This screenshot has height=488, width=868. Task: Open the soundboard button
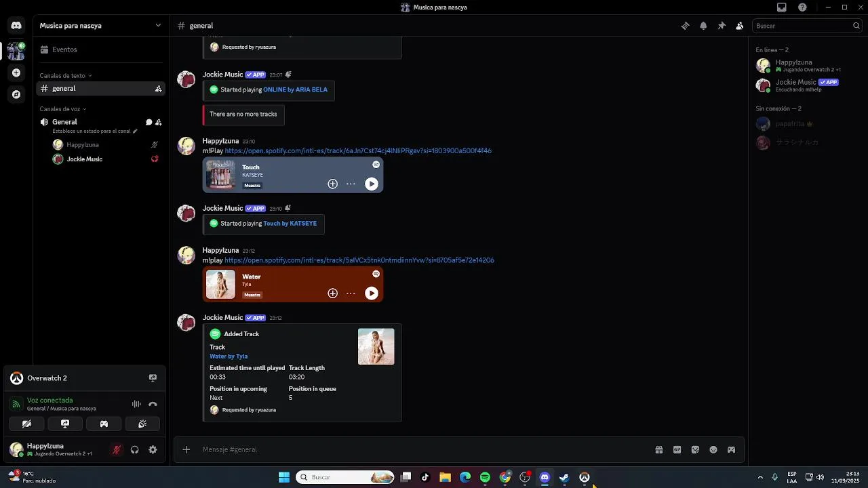click(x=142, y=424)
